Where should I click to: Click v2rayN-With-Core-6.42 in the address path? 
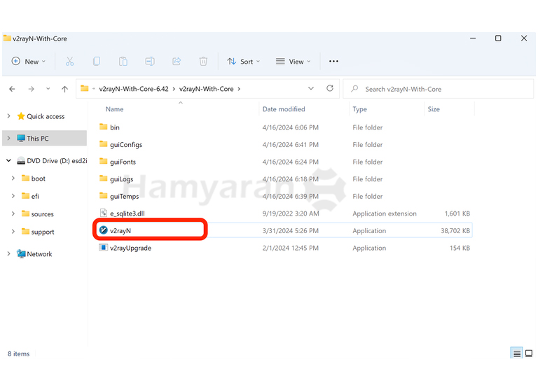click(x=134, y=89)
